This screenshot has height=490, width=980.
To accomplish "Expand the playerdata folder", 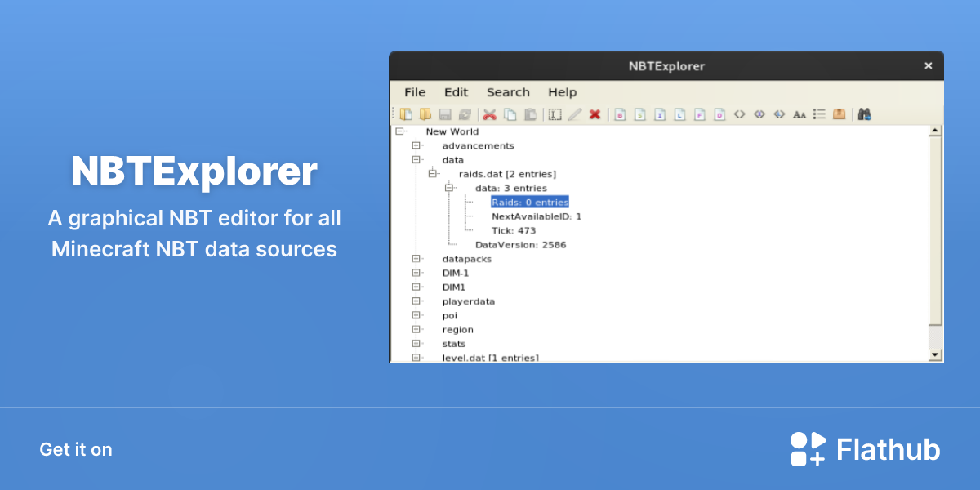I will 416,301.
